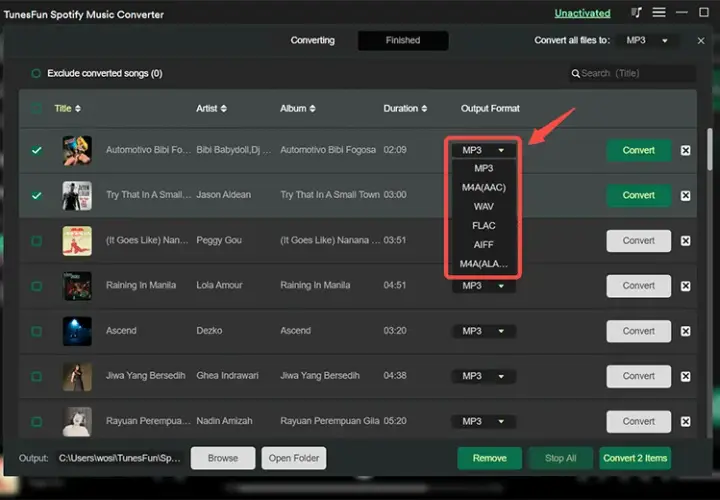Viewport: 720px width, 500px height.
Task: Remove Try That In A Small Town row
Action: click(x=685, y=196)
